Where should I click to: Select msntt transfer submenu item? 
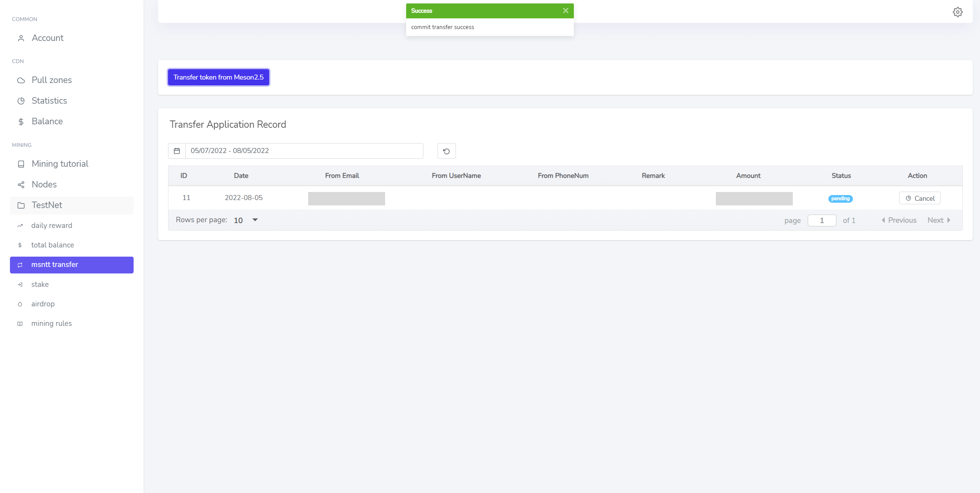[x=72, y=265]
